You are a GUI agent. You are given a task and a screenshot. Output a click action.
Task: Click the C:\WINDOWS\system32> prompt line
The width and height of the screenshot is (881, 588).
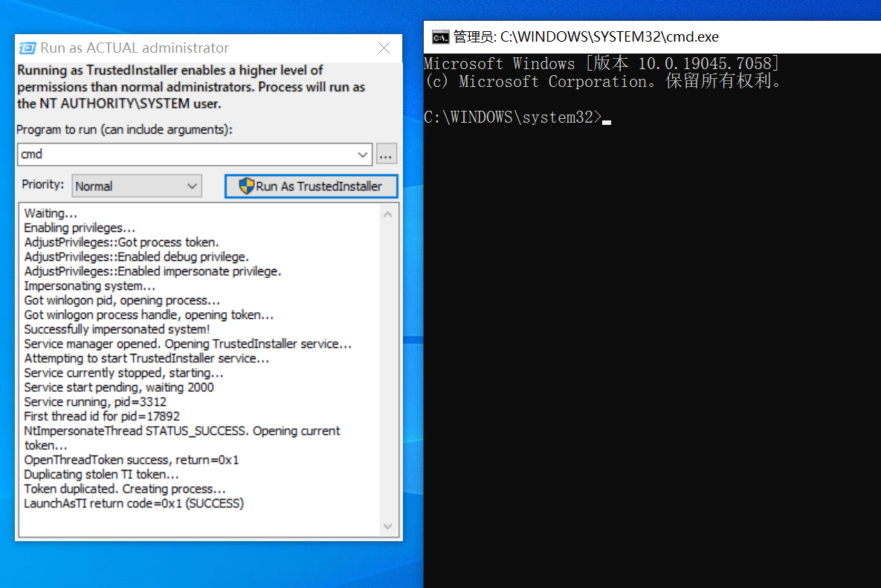pos(512,117)
